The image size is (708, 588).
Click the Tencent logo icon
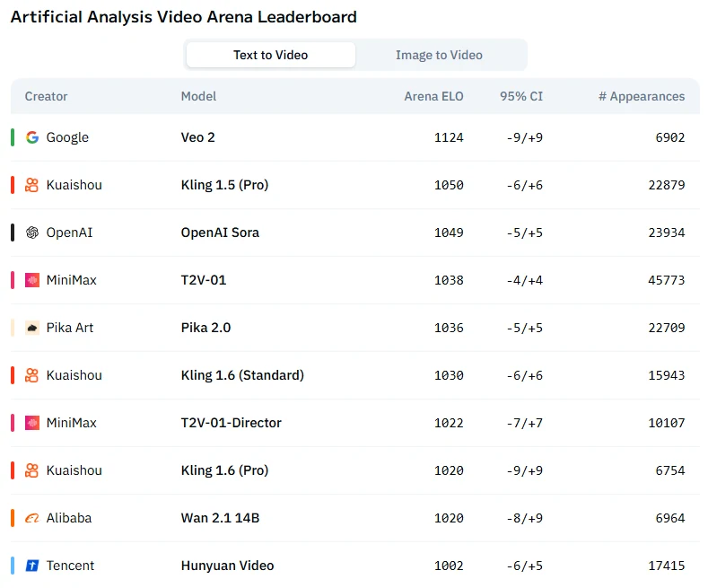coord(32,566)
